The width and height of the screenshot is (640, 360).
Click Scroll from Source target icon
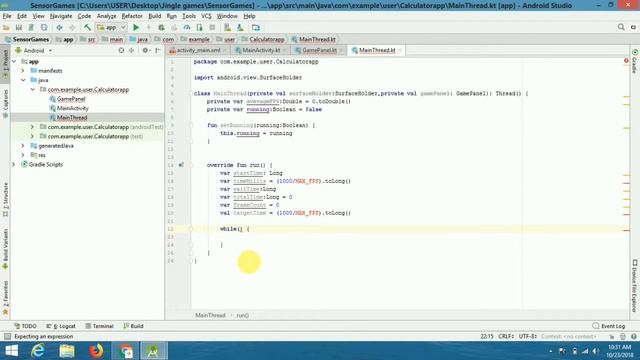coord(121,50)
